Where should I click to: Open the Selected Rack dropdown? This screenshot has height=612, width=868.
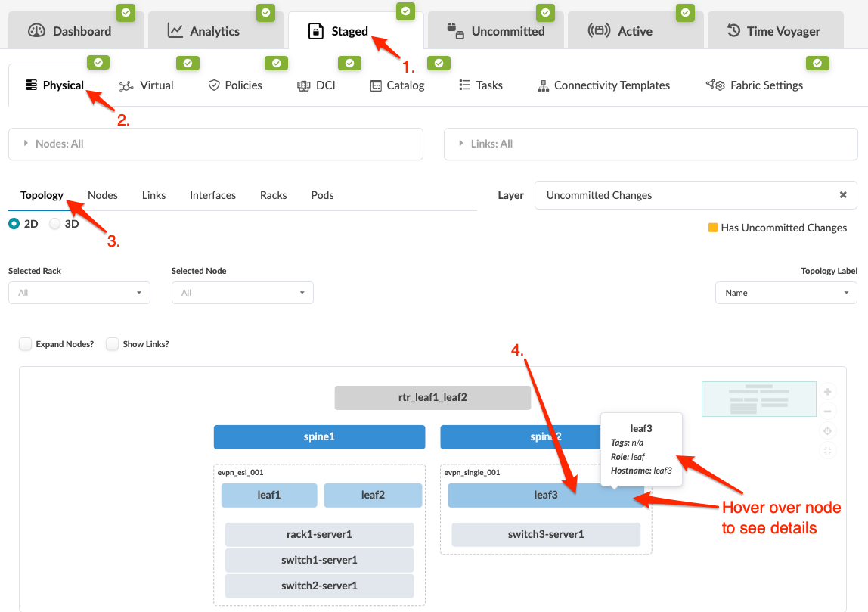(x=79, y=293)
